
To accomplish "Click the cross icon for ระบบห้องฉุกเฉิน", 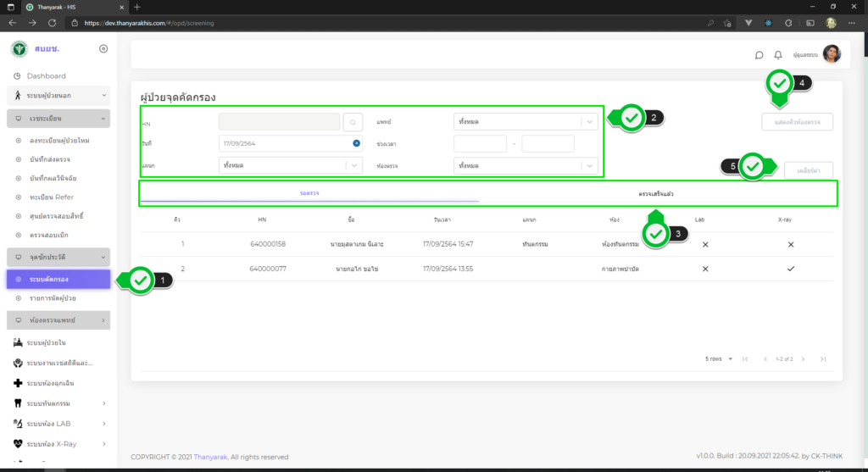I will click(18, 383).
